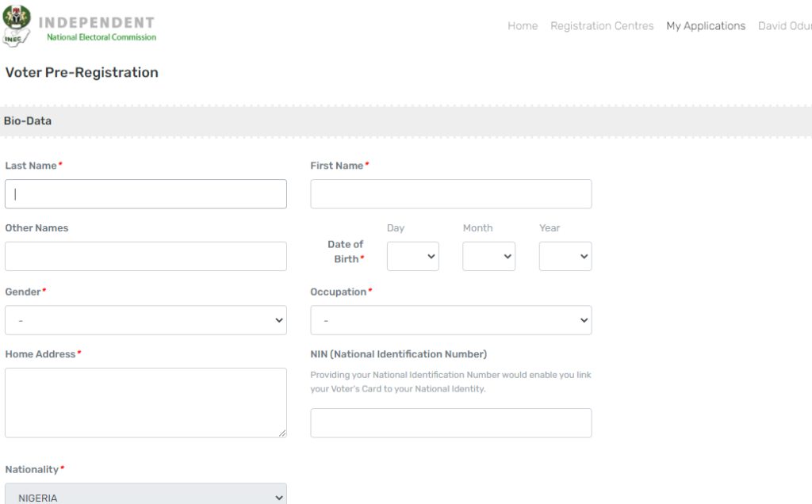This screenshot has width=812, height=504.
Task: Open the Nationality dropdown showing NIGERIA
Action: pyautogui.click(x=146, y=496)
